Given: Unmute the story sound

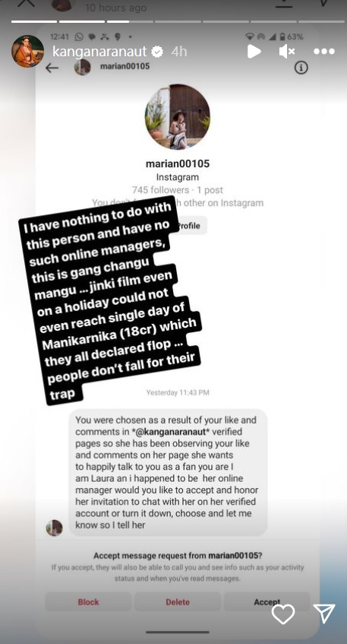Looking at the screenshot, I should pyautogui.click(x=287, y=52).
